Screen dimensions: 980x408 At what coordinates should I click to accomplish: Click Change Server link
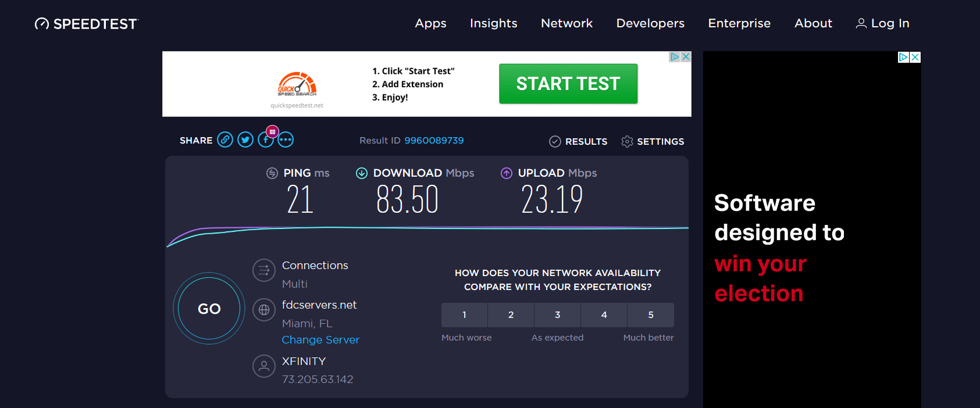[x=320, y=340]
